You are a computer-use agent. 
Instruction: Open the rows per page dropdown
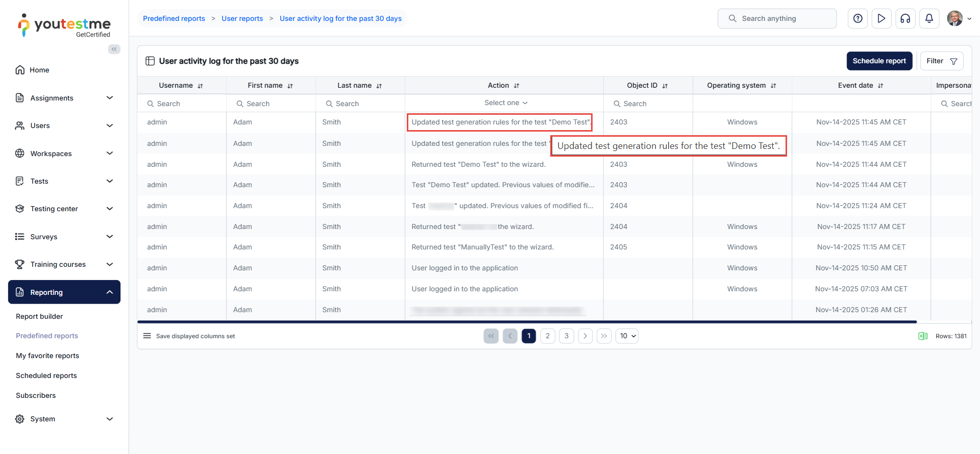click(x=627, y=336)
